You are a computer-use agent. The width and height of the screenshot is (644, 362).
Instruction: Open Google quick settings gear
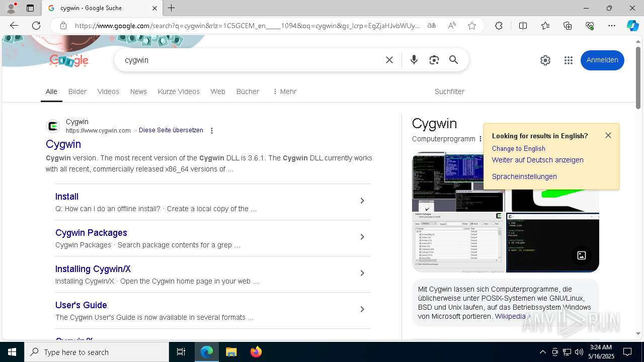click(545, 60)
